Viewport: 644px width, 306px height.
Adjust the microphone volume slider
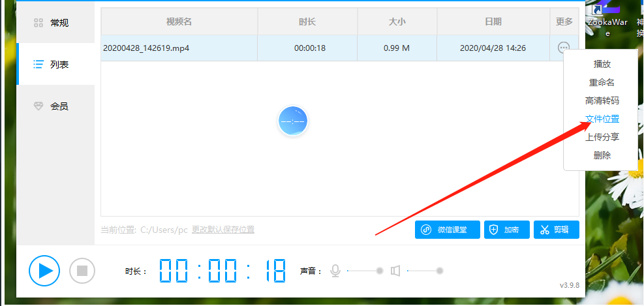365,271
